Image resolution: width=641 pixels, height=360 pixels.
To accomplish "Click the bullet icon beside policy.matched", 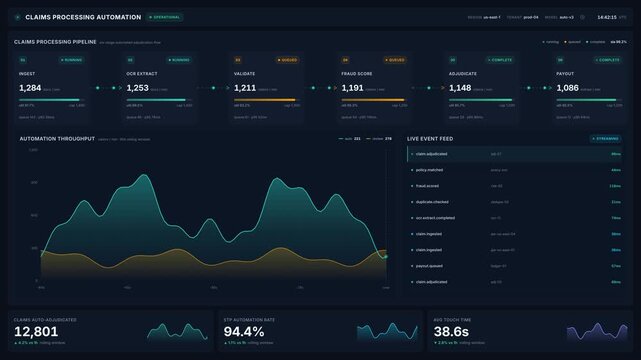I will [412, 170].
